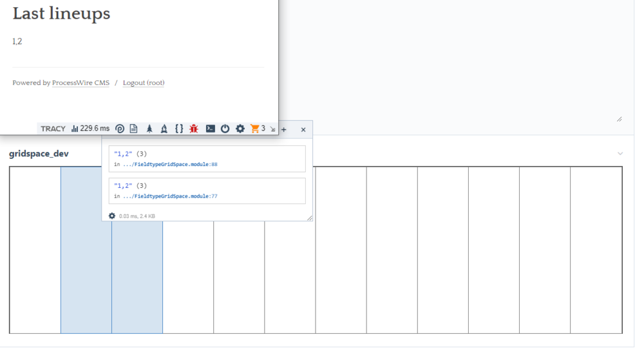This screenshot has height=350, width=644.
Task: Open Tracy settings gear in debug bar
Action: [240, 129]
